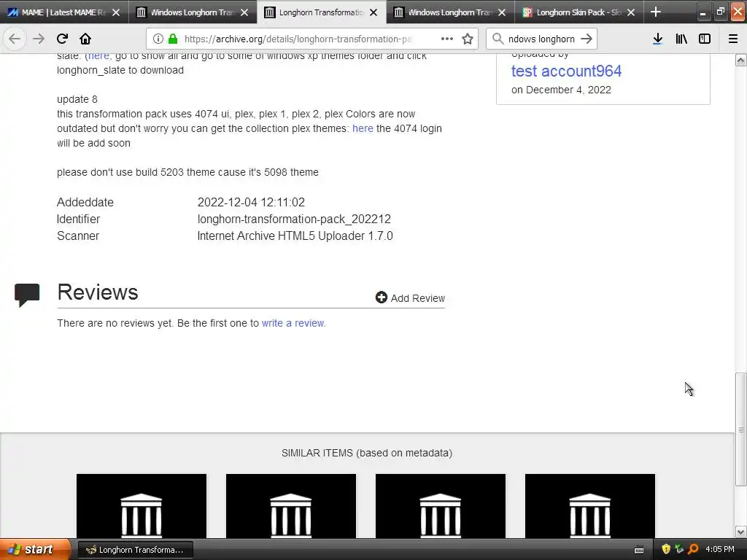Select the identifier longhorn-transformation-pack_202212 text
This screenshot has height=560, width=747.
point(294,219)
